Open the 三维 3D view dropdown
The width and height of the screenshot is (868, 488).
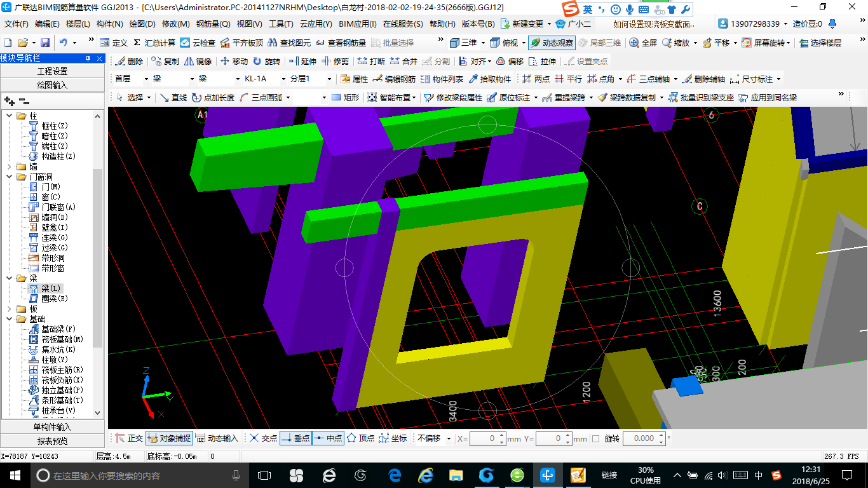[483, 43]
